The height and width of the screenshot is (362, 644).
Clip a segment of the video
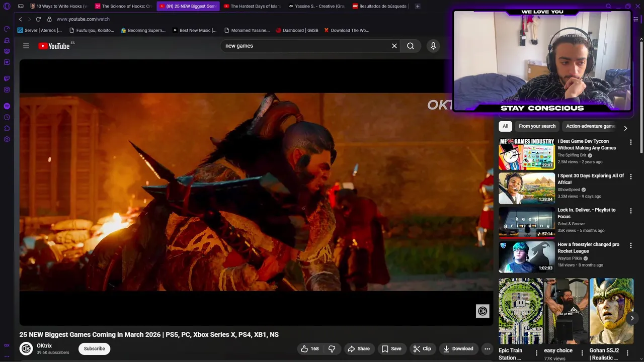tap(422, 348)
